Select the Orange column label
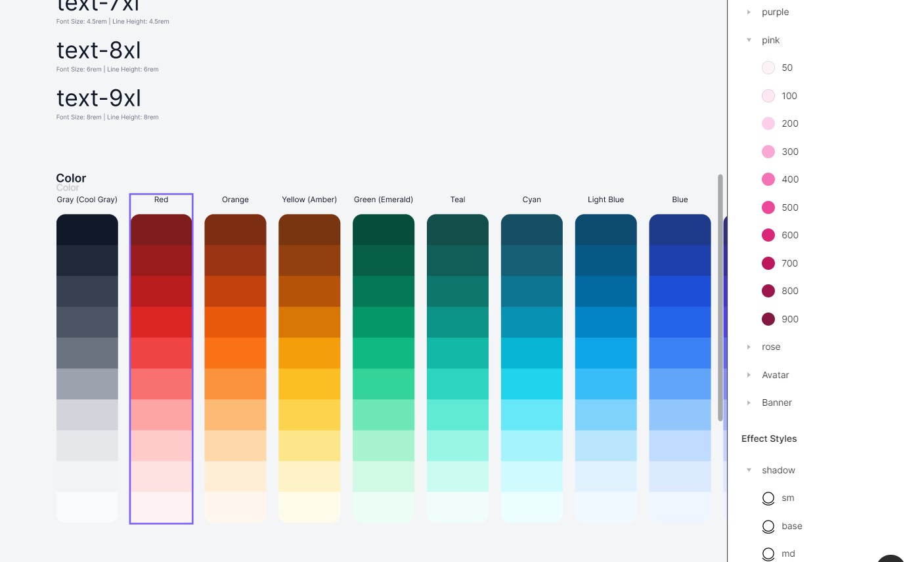The height and width of the screenshot is (562, 924). 235,200
